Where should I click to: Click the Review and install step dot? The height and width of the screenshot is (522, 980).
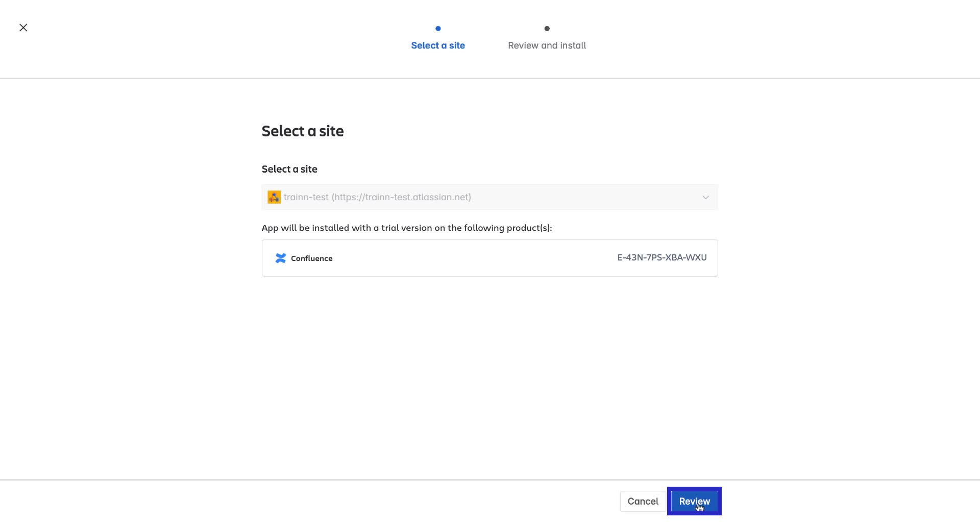pos(547,29)
